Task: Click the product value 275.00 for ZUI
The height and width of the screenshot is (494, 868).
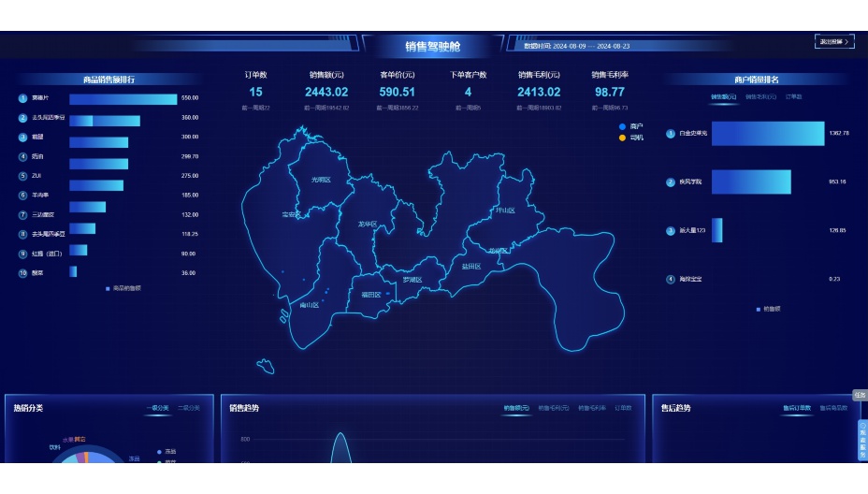Action: [x=190, y=176]
